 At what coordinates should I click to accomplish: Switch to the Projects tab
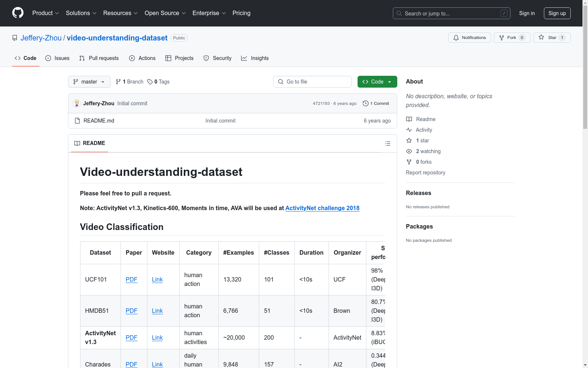pyautogui.click(x=179, y=58)
